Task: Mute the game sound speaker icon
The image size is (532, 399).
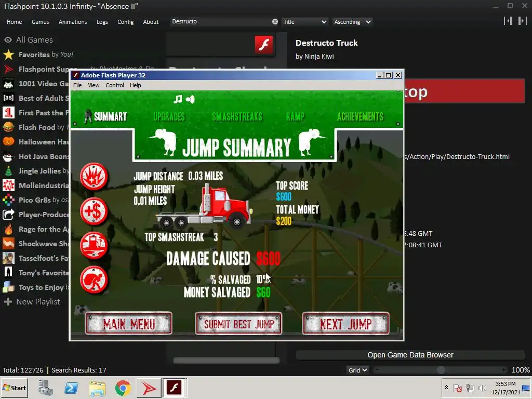Action: tap(190, 99)
